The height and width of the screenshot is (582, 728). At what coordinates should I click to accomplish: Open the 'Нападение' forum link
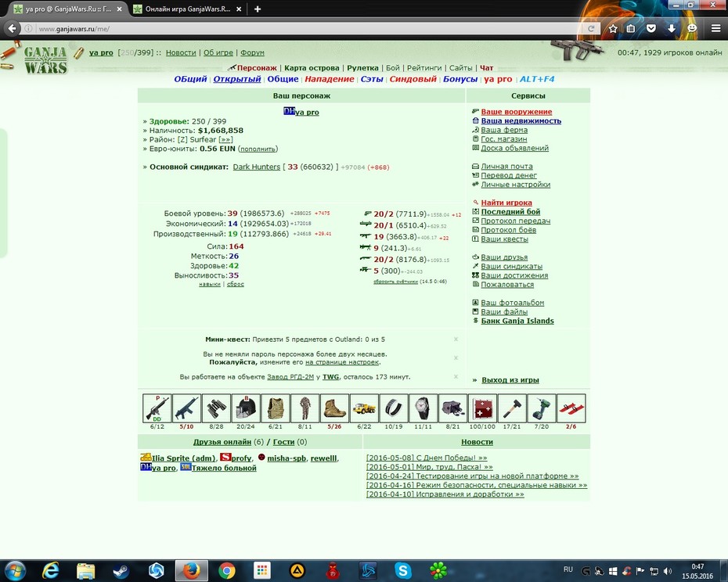pyautogui.click(x=330, y=79)
